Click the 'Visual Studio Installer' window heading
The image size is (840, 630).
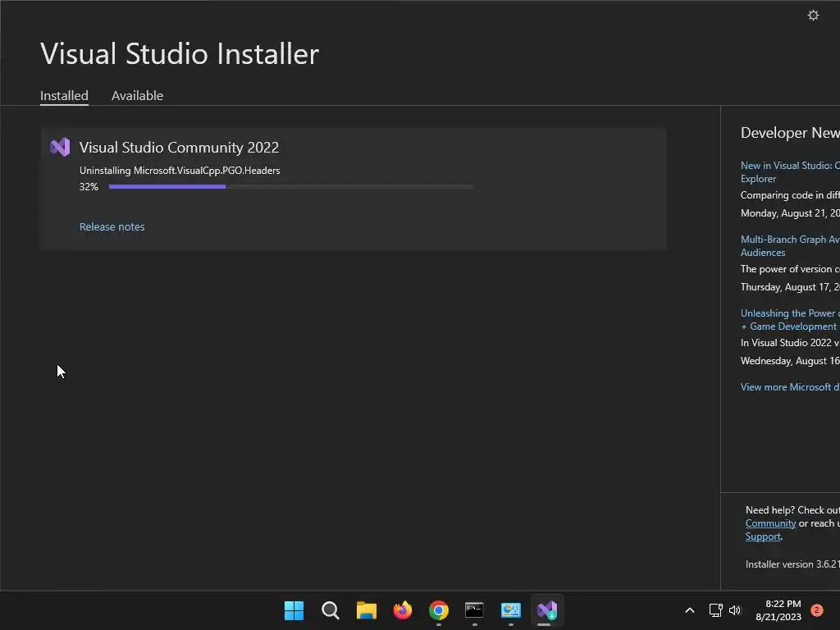point(180,53)
